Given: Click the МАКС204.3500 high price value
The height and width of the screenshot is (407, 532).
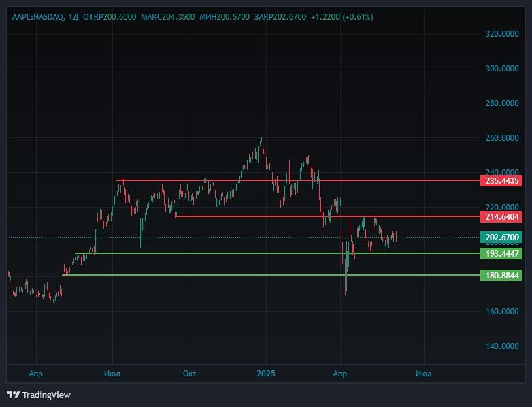Looking at the screenshot, I should coord(168,16).
